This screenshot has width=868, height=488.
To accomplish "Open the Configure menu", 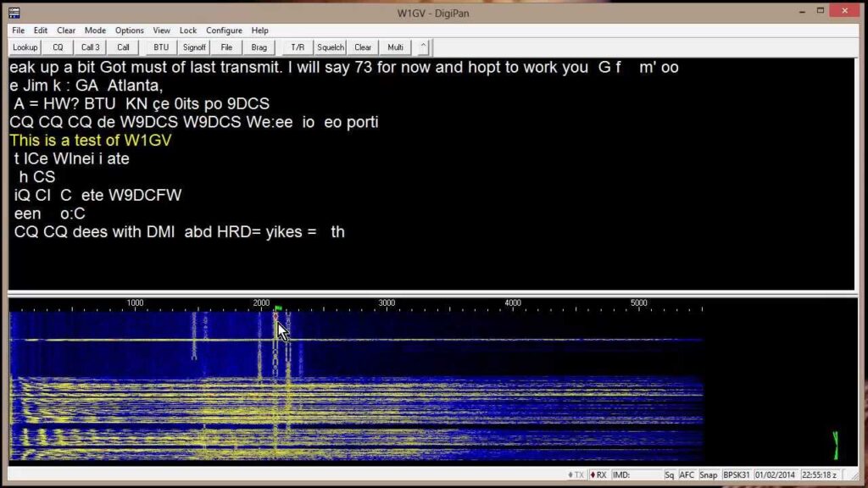I will [x=224, y=30].
